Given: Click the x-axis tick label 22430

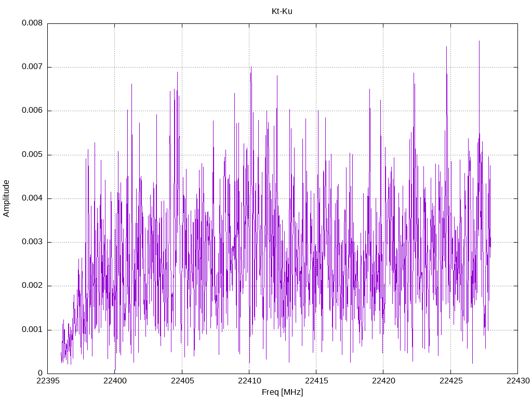Looking at the screenshot, I should [518, 381].
